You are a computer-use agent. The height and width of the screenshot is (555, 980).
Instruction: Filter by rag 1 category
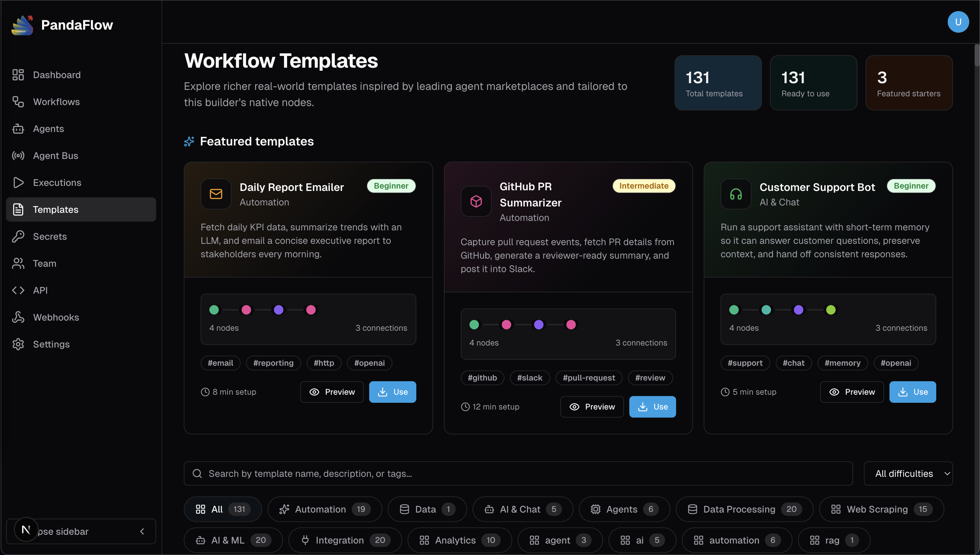coord(834,540)
